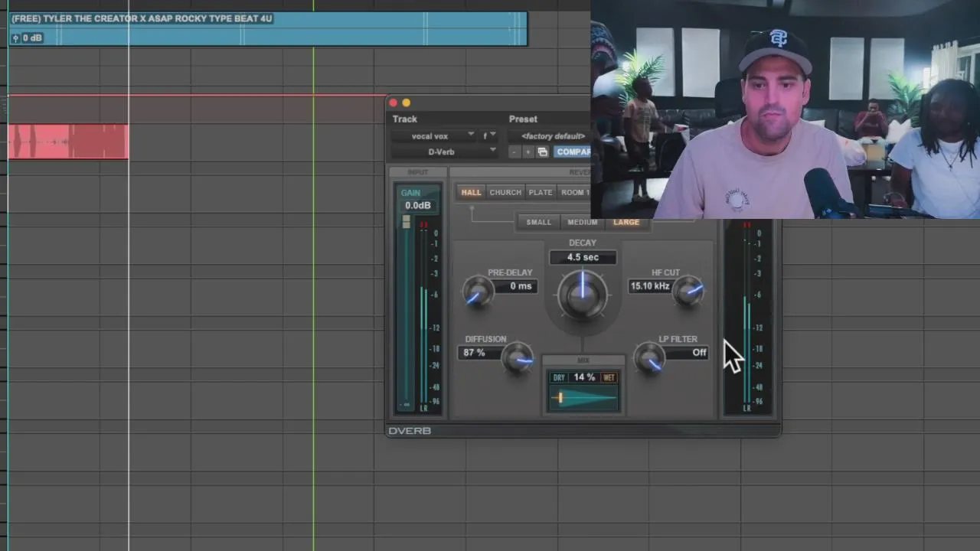Click the yellow button on D-Verb window
Screen dimensions: 980x551
[407, 103]
